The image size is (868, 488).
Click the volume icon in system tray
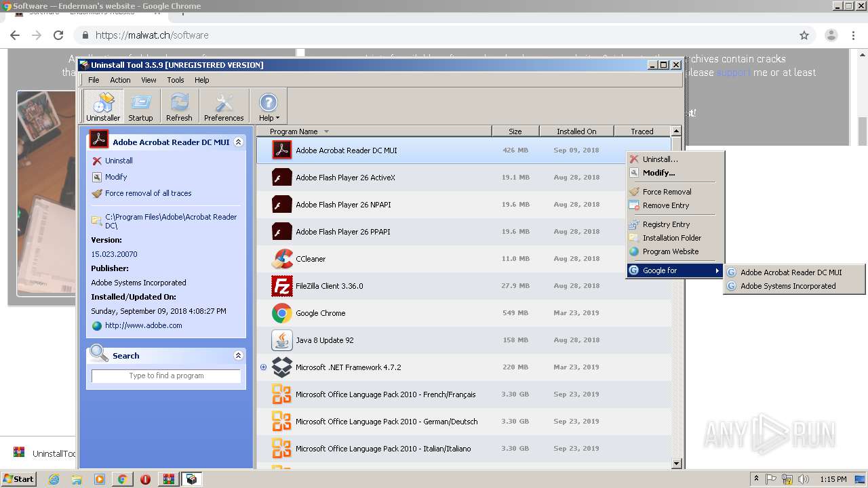point(804,479)
